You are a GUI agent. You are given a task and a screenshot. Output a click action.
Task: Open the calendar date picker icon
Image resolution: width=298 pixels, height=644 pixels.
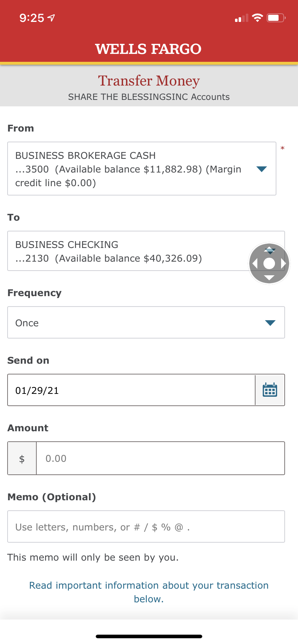coord(270,390)
